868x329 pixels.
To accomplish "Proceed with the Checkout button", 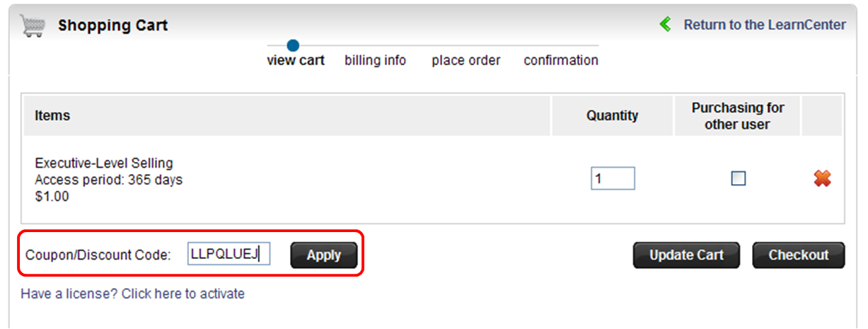I will point(799,255).
